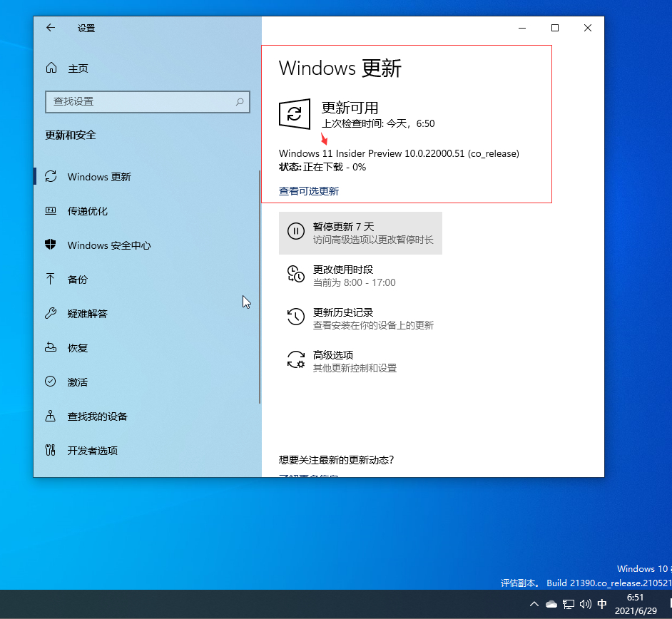
Task: Click the 更新可用 heading
Action: click(350, 108)
